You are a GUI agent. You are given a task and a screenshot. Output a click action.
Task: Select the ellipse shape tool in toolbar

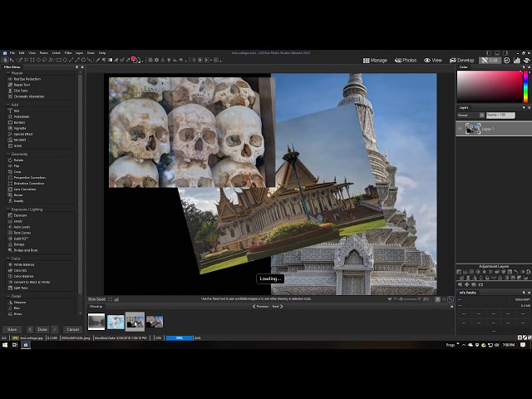[65, 60]
